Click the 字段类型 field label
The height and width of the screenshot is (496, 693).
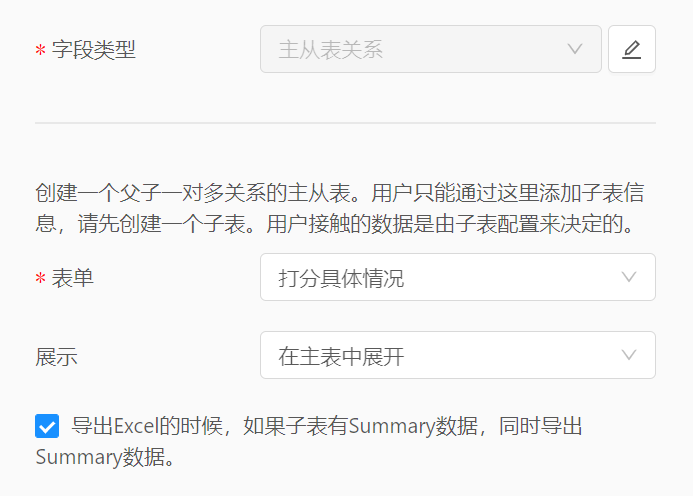(x=93, y=50)
